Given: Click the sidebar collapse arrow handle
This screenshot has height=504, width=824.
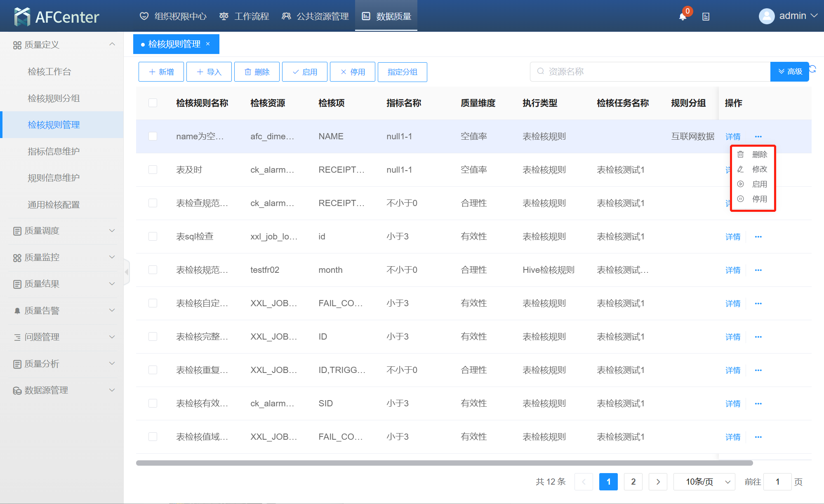Looking at the screenshot, I should [x=127, y=272].
